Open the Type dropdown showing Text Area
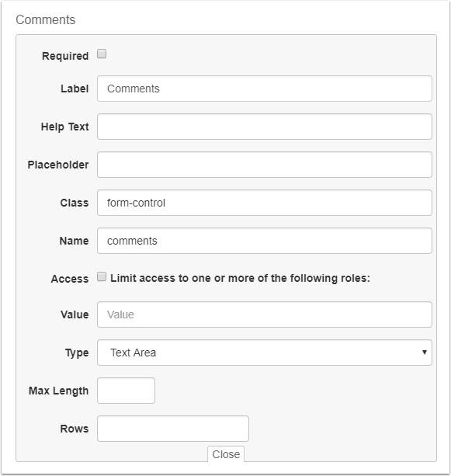The image size is (451, 476). pos(265,353)
